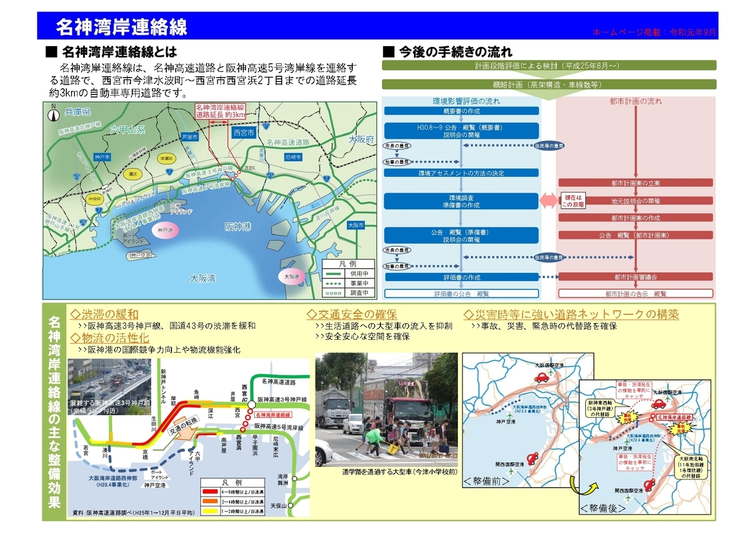Click the blue 尼崎市 label on the map
The height and width of the screenshot is (535, 756).
tap(293, 156)
